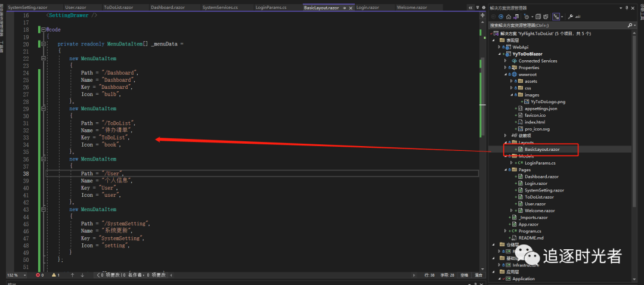
Task: Collapse the @code block at line 18
Action: 44,30
